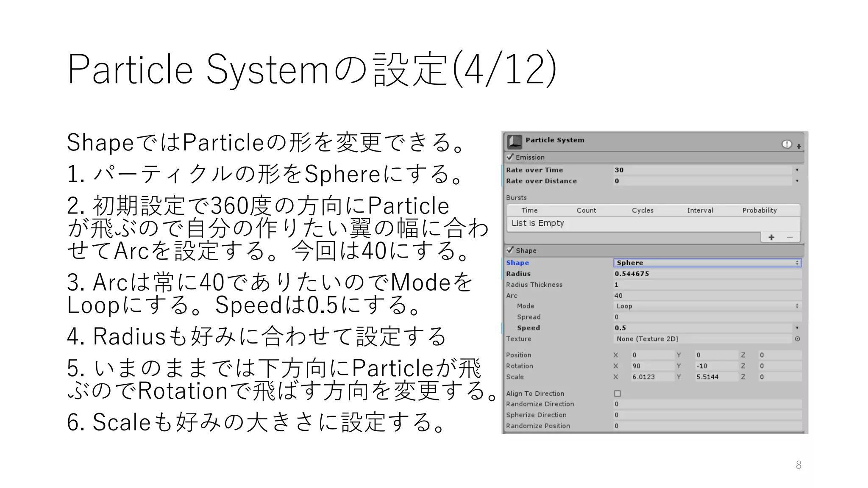The width and height of the screenshot is (868, 488).
Task: Click the Speed value field 0.5
Action: (703, 328)
